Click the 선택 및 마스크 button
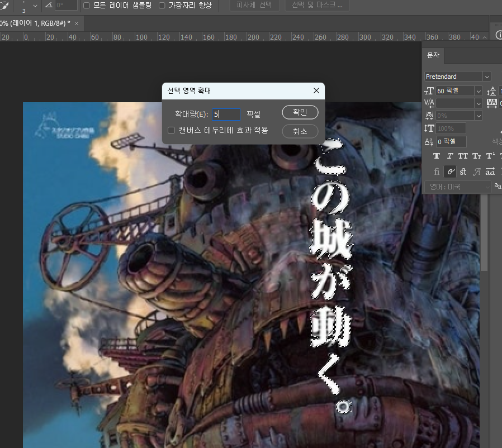The height and width of the screenshot is (448, 502). 317,5
